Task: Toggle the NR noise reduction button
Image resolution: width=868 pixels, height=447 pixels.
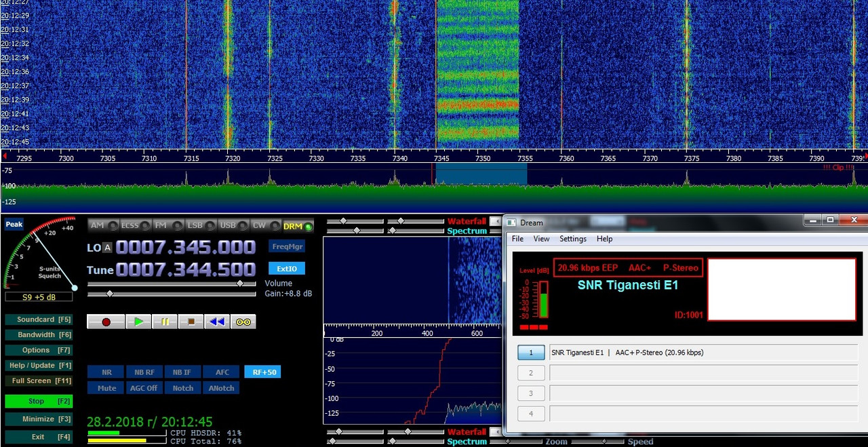Action: [106, 372]
